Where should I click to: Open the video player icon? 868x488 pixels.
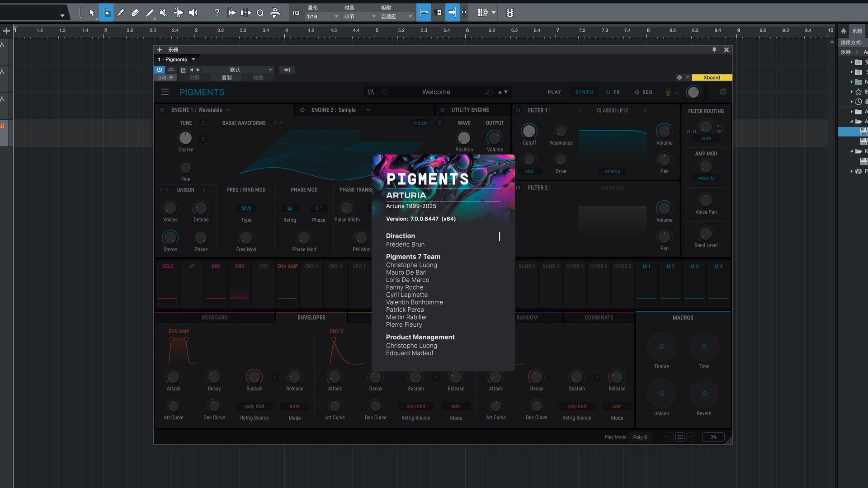[x=510, y=13]
